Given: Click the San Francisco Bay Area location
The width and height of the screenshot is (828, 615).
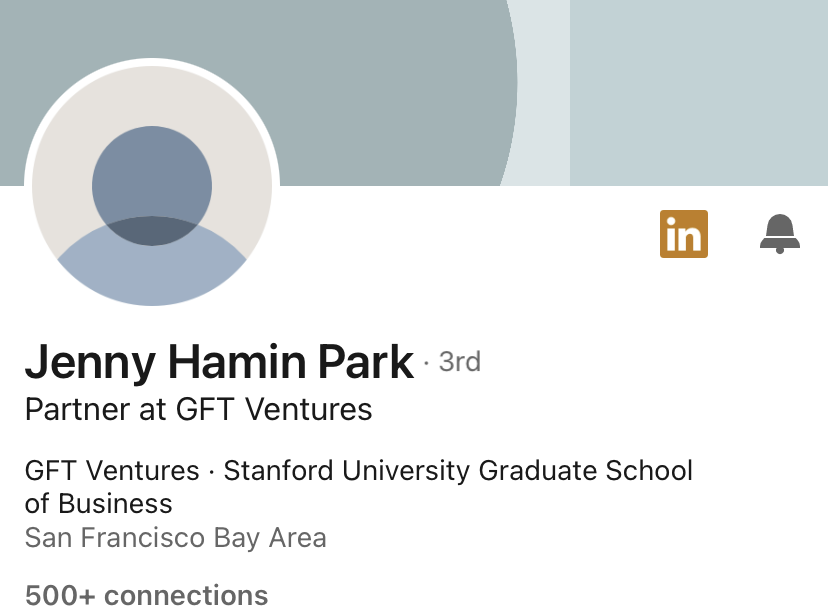Looking at the screenshot, I should tap(175, 538).
